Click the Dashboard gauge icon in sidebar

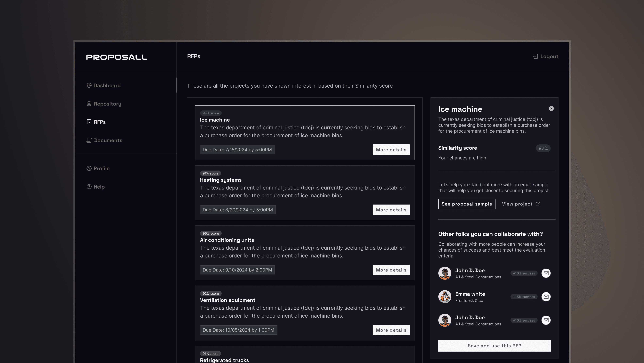(89, 86)
